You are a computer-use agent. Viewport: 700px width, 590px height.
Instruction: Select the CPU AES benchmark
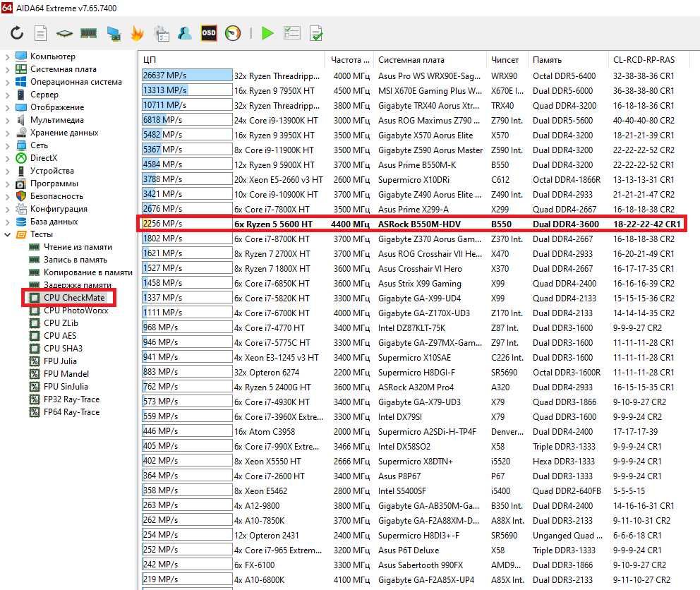pos(60,336)
